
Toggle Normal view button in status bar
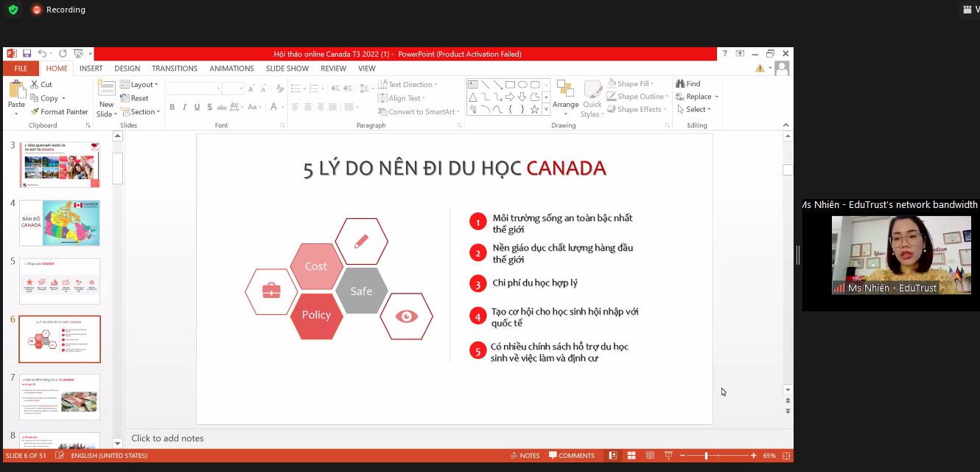(612, 456)
